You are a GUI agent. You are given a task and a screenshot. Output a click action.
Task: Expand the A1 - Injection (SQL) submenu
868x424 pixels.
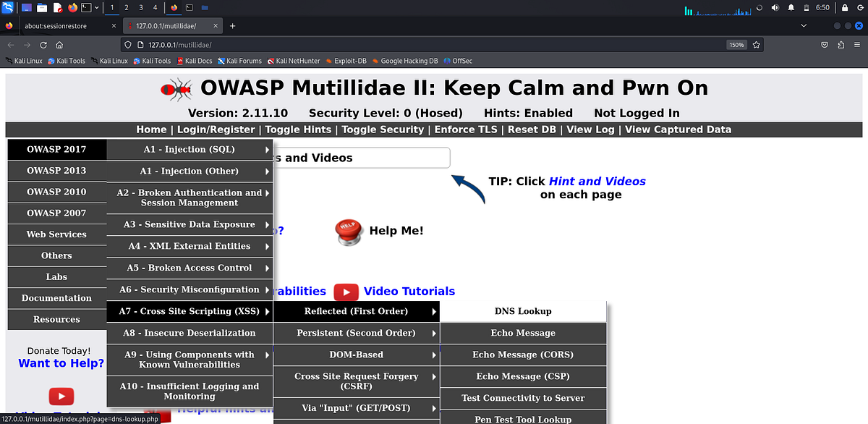point(190,149)
